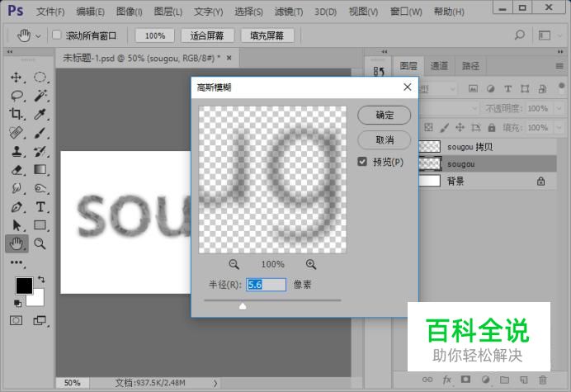Click the 适合屏幕 button
Image resolution: width=571 pixels, height=392 pixels.
tap(207, 35)
